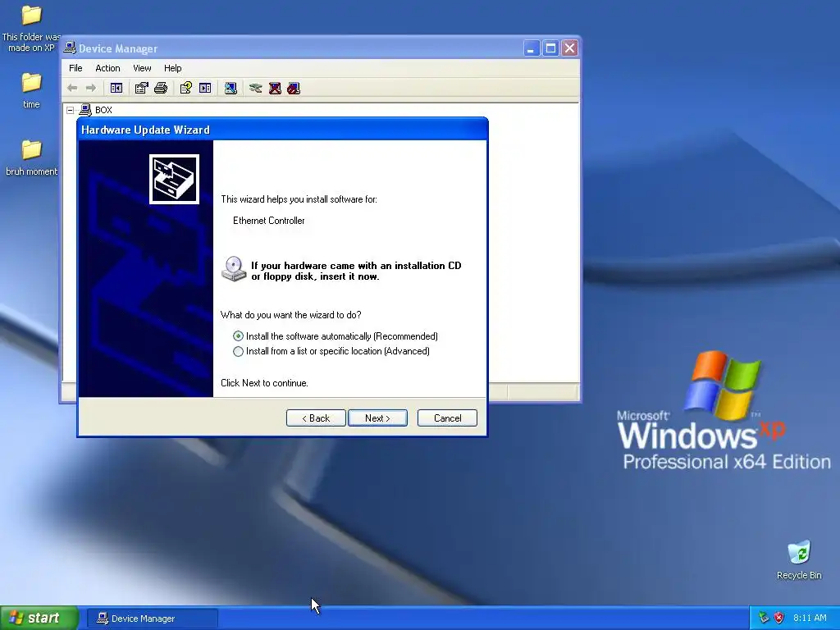The image size is (840, 630).
Task: Select the 'bruh moment' desktop folder
Action: point(31,157)
